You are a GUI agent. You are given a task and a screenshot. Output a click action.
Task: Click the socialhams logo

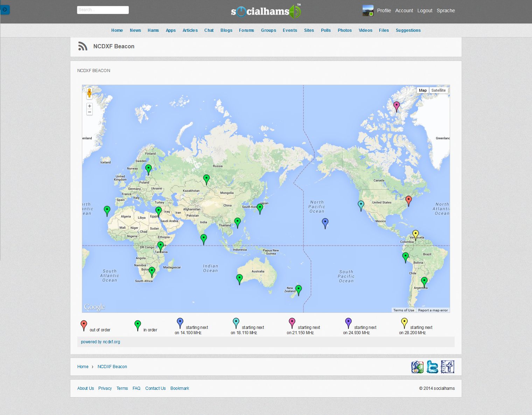[x=266, y=11]
